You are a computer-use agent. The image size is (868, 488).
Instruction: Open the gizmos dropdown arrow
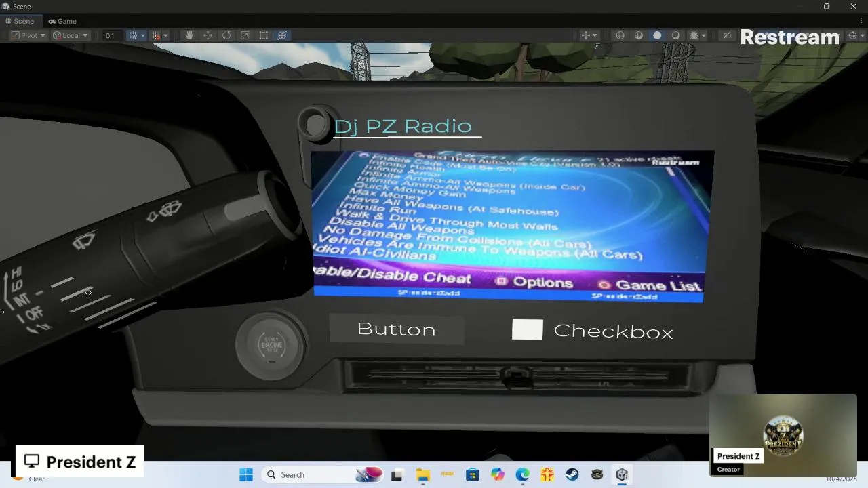coord(863,35)
